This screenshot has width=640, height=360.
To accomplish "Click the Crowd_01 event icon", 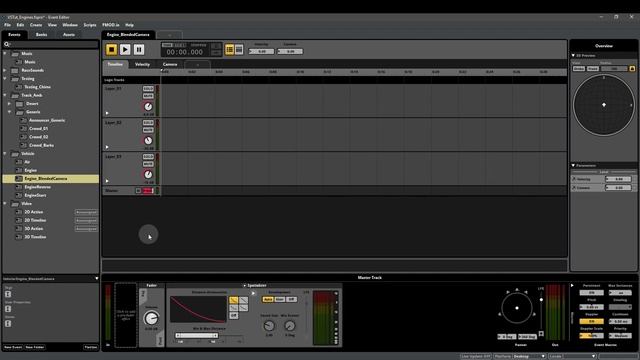I will pos(24,129).
